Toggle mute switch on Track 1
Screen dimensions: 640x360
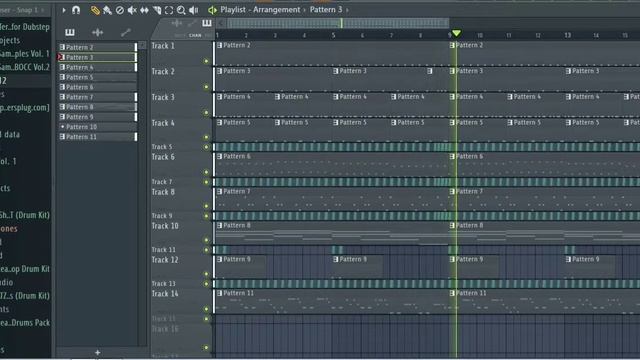pyautogui.click(x=206, y=61)
